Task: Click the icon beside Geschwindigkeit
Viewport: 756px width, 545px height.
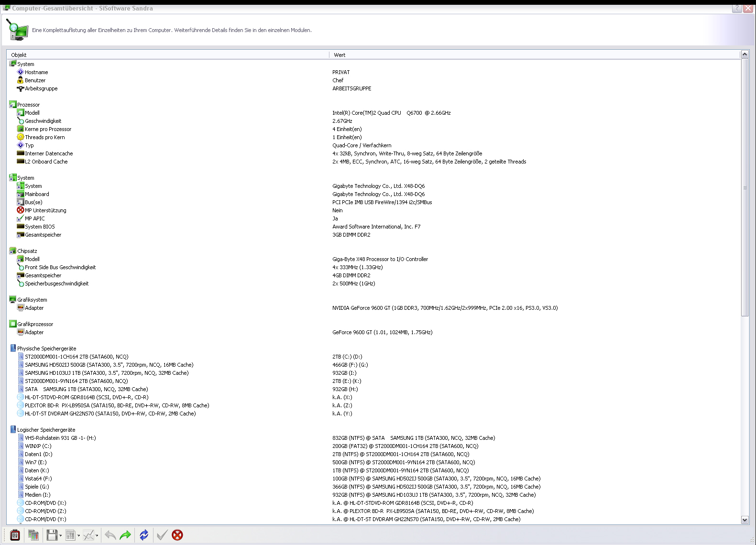Action: click(x=21, y=121)
